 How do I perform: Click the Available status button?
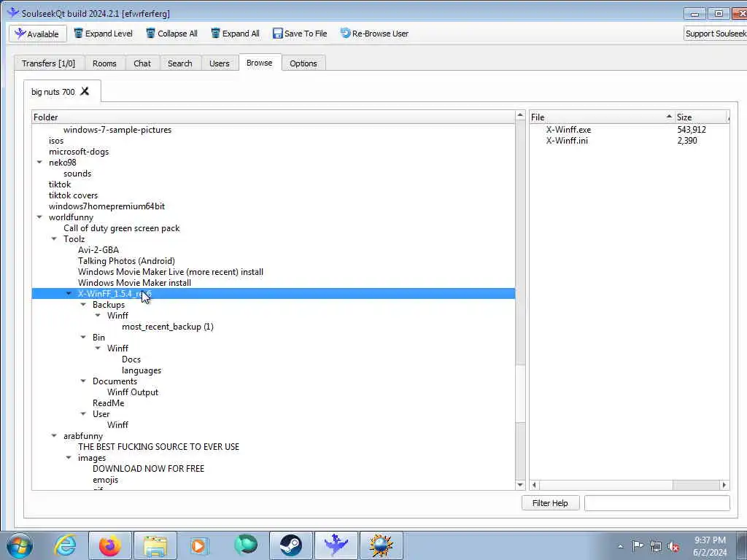click(38, 34)
